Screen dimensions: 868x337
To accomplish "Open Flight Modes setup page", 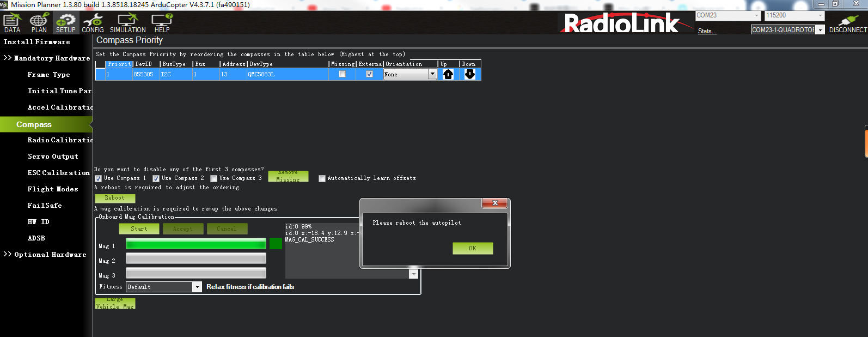I will (x=53, y=189).
